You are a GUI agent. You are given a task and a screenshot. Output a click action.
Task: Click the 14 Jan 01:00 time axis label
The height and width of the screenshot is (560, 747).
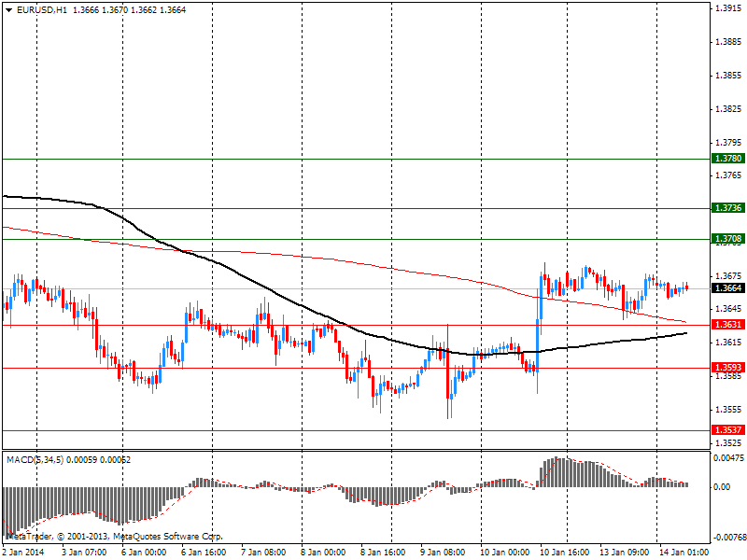tap(682, 552)
